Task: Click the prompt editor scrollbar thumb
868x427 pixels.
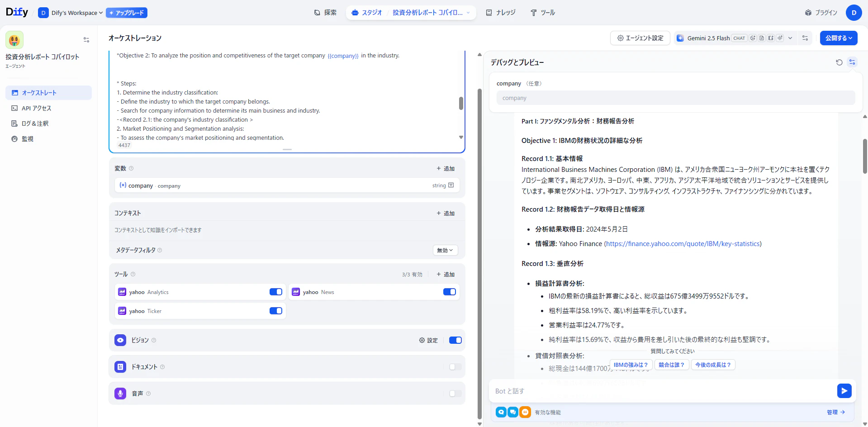Action: (461, 103)
